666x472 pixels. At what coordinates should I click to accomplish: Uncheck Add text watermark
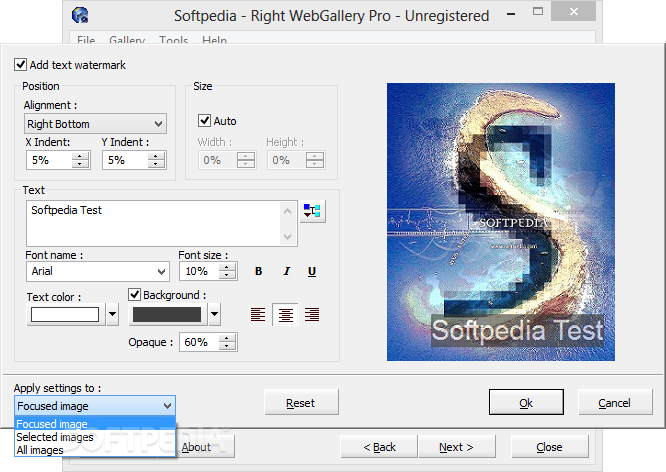[20, 65]
